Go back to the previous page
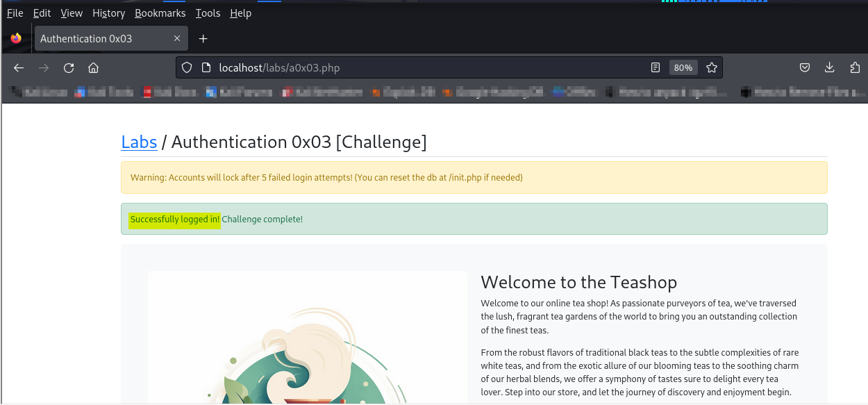The width and height of the screenshot is (868, 405). click(x=19, y=67)
